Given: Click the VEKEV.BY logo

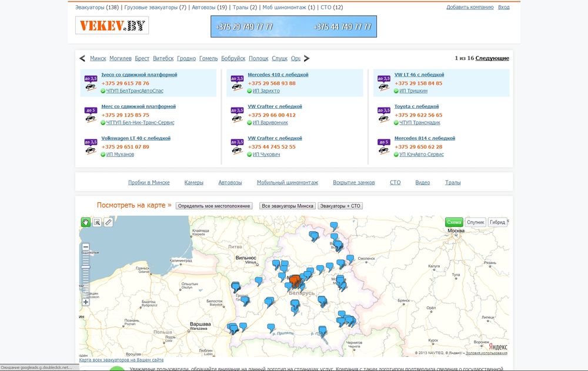Looking at the screenshot, I should point(112,25).
